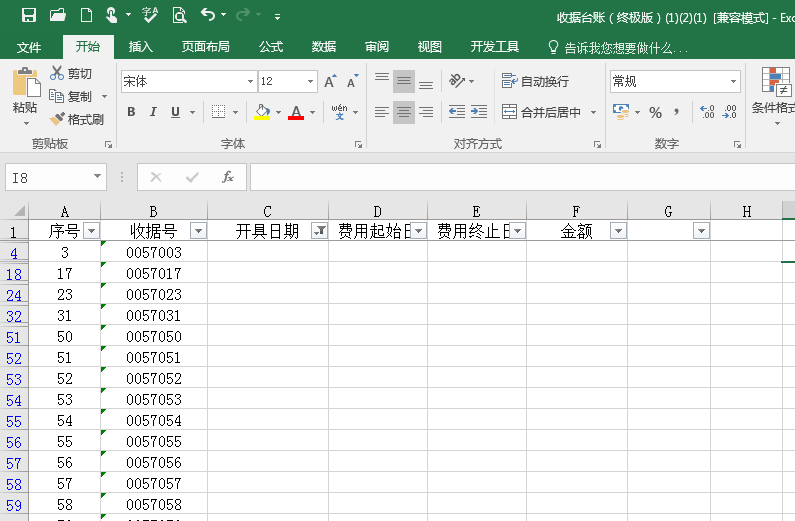Open a file via the folder icon
Screen dimensions: 795x521
coord(58,15)
